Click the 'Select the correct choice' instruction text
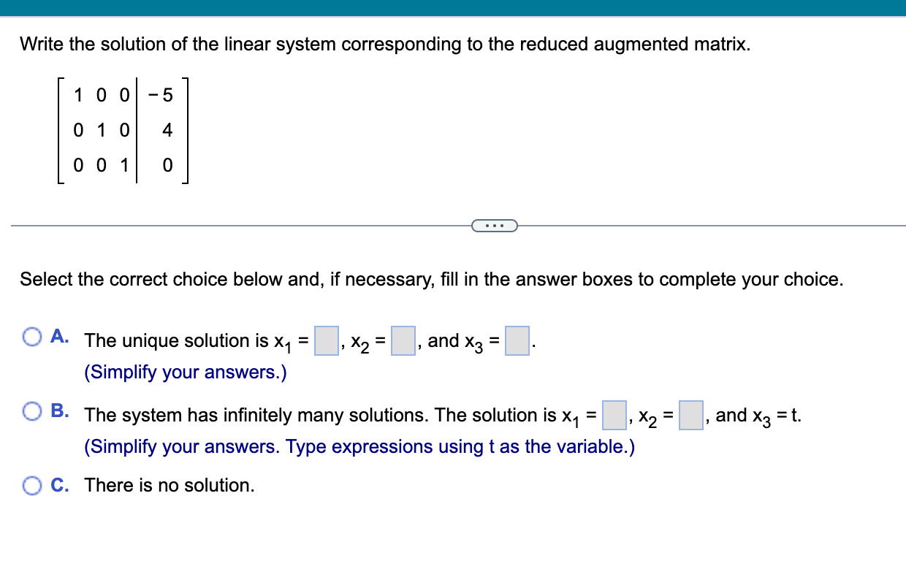 click(x=431, y=279)
